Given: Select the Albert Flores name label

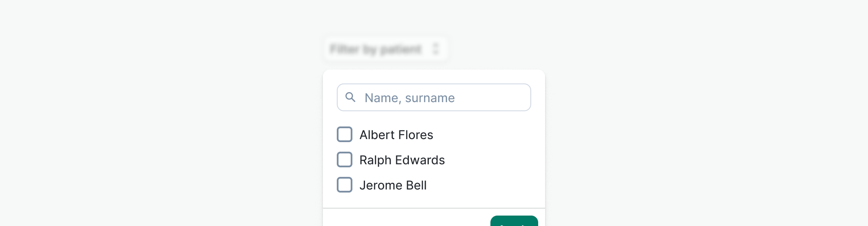Looking at the screenshot, I should click(396, 135).
